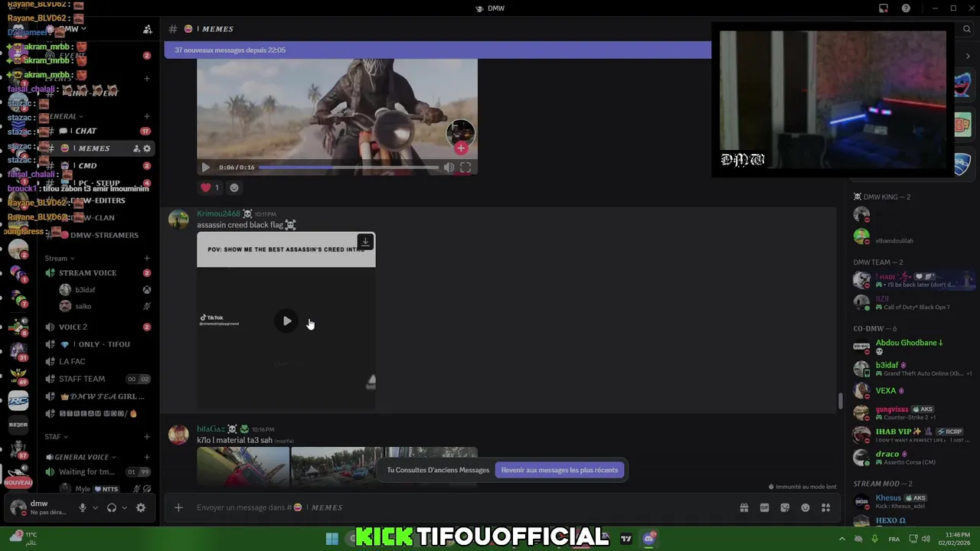Select user b3idaf in STREAM VOICE
The width and height of the screenshot is (980, 551).
(x=105, y=290)
